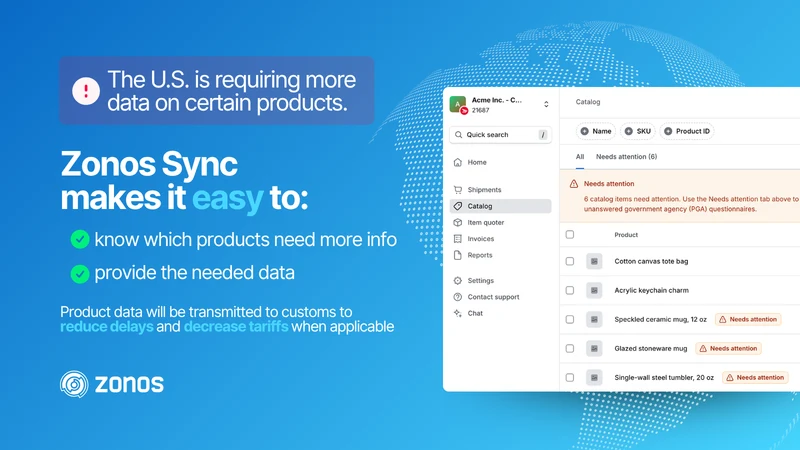The width and height of the screenshot is (800, 450).
Task: Click the Reports document icon
Action: (x=458, y=255)
